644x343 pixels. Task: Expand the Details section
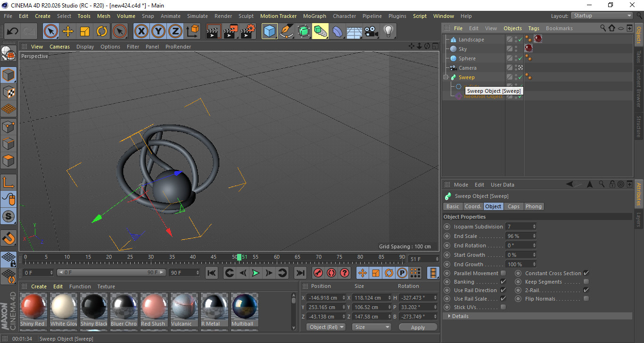[537, 316]
